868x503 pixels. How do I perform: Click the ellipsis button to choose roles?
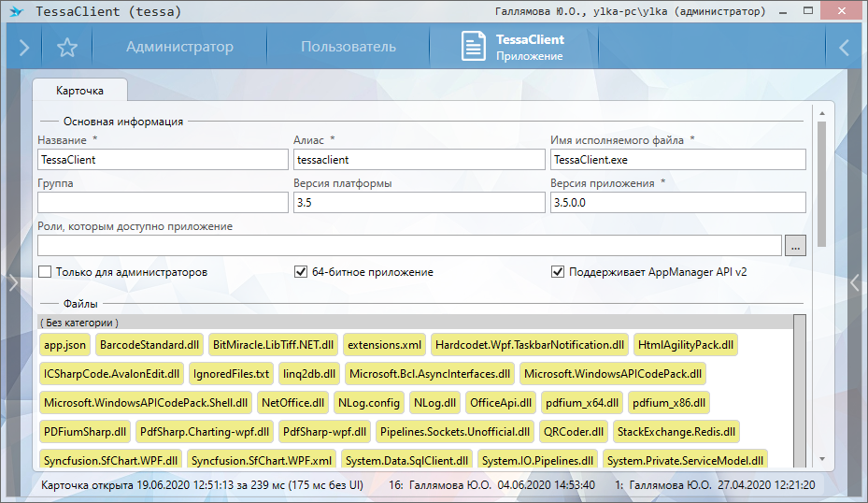click(795, 246)
